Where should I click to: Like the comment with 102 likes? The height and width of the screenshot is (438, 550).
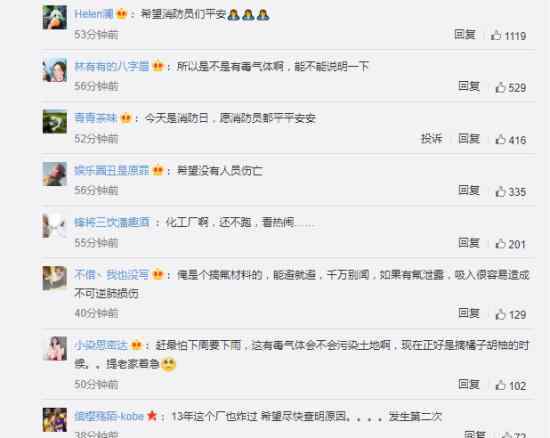point(500,385)
